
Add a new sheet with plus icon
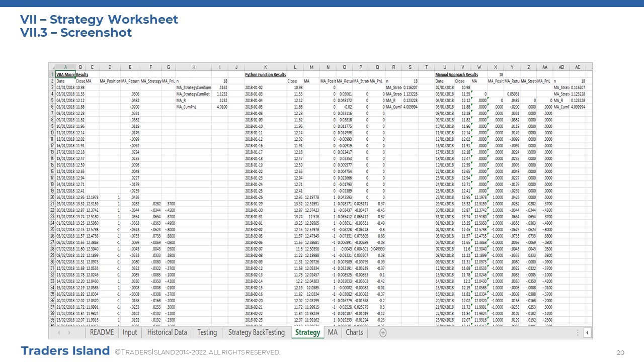coord(383,333)
